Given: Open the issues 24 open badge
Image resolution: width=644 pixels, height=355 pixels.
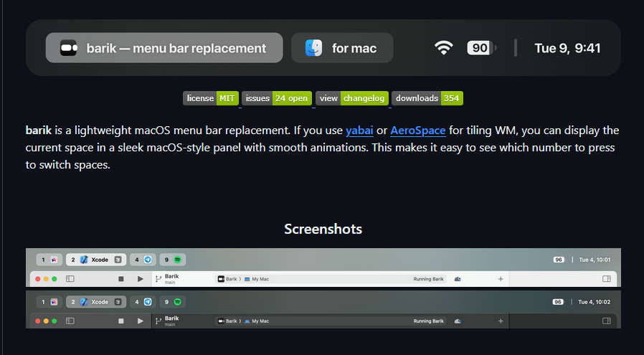Looking at the screenshot, I should (x=277, y=98).
